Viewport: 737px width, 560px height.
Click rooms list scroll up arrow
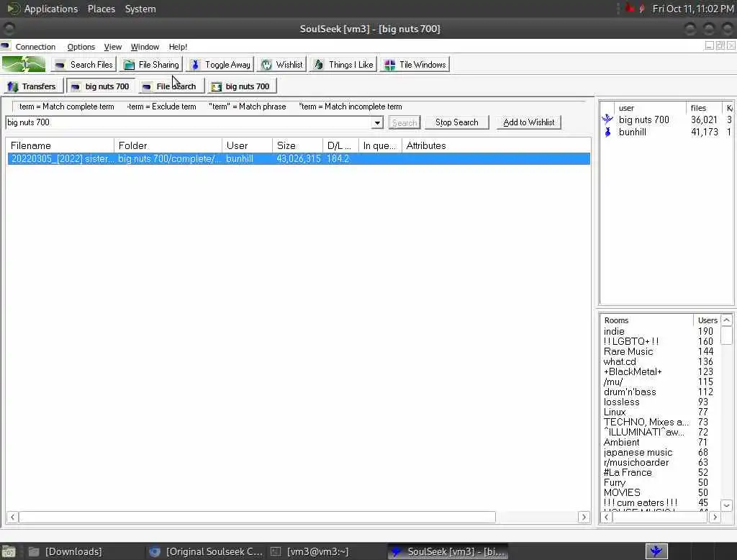726,320
